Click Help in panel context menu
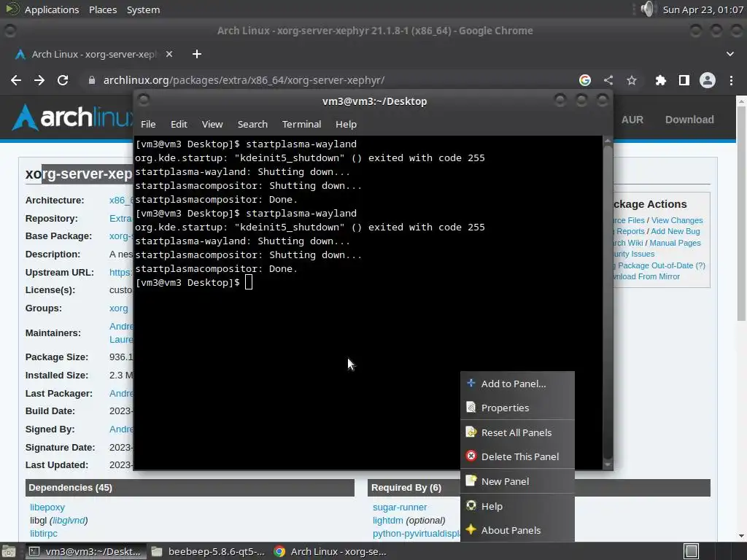The width and height of the screenshot is (747, 560). coord(517,506)
